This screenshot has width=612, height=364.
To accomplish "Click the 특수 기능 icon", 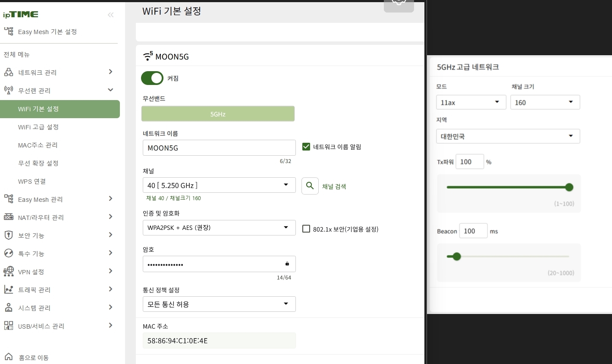I will 9,253.
